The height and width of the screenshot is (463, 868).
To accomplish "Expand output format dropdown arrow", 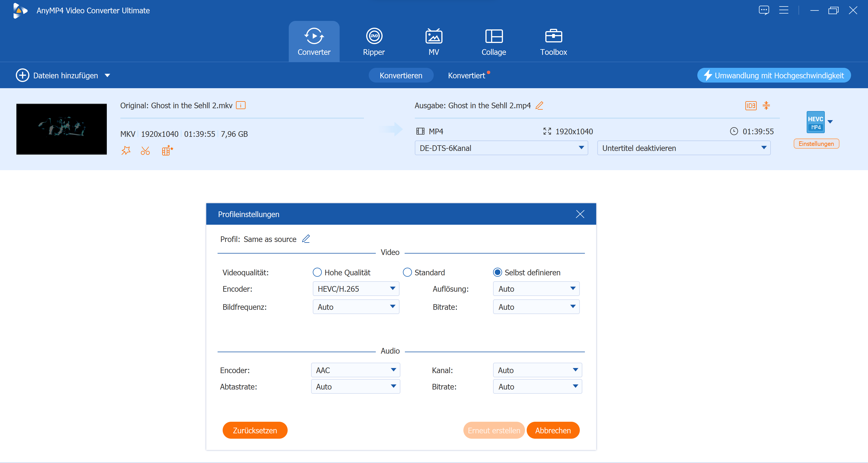I will [830, 122].
